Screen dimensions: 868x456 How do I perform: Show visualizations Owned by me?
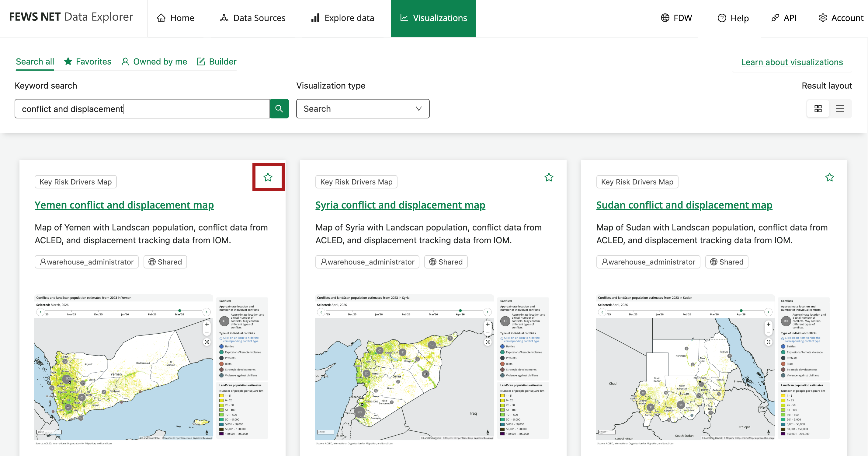(154, 62)
